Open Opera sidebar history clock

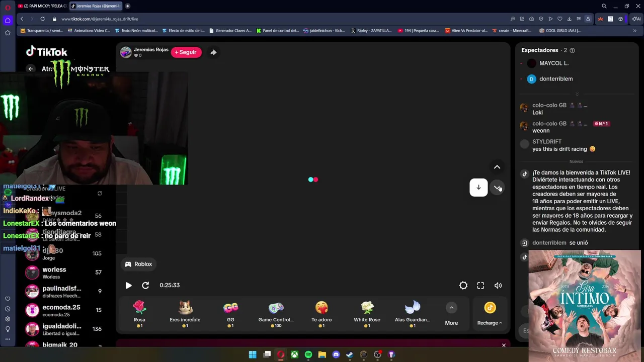point(8,309)
